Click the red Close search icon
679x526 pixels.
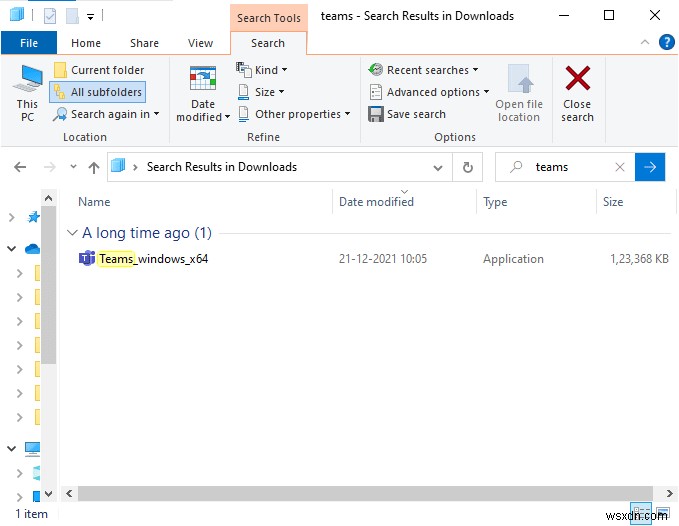(578, 78)
